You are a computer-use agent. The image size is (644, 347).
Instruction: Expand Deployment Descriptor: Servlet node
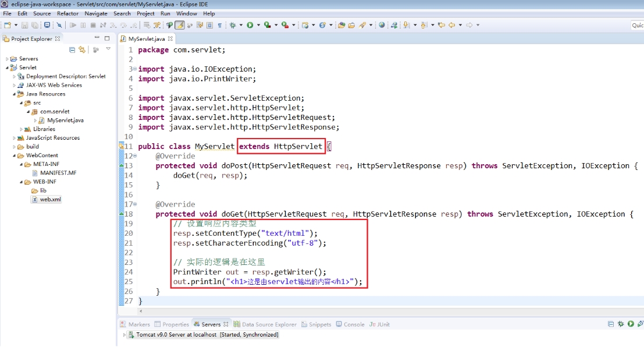pyautogui.click(x=14, y=76)
